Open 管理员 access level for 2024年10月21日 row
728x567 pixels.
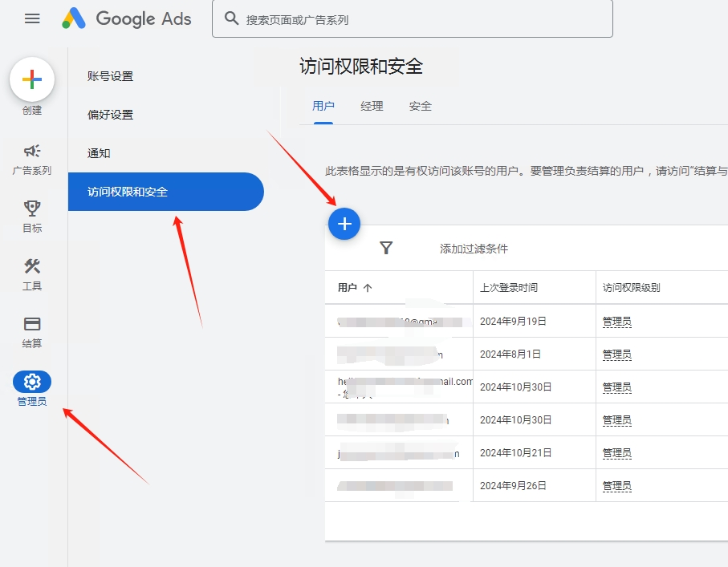click(x=616, y=453)
